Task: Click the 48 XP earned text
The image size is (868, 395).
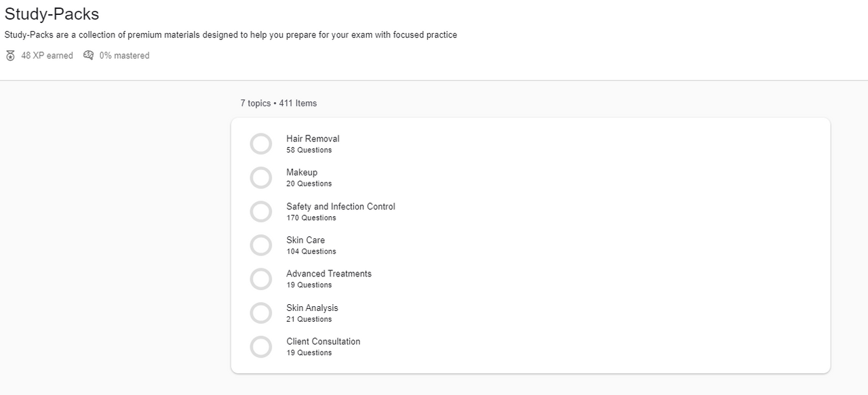Action: click(x=47, y=56)
